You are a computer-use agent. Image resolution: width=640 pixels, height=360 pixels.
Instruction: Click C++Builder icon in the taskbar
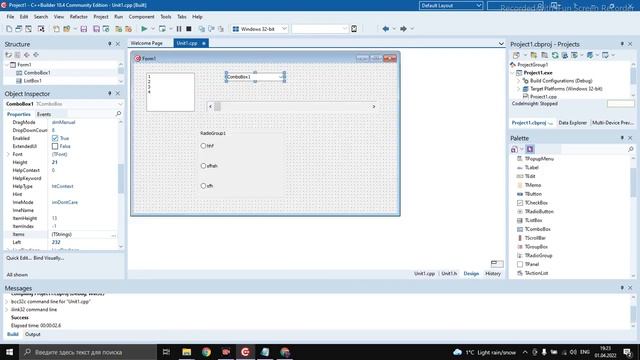(245, 352)
